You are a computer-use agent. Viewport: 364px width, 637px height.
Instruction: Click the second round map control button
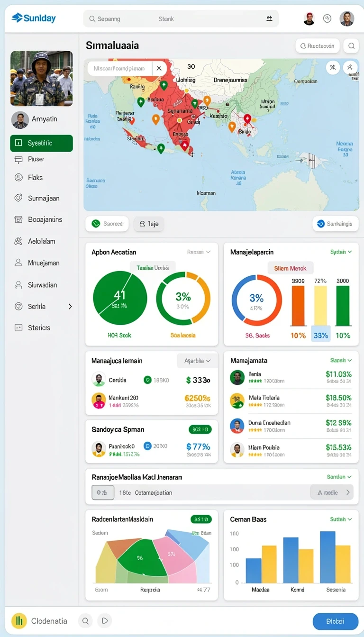pyautogui.click(x=350, y=67)
